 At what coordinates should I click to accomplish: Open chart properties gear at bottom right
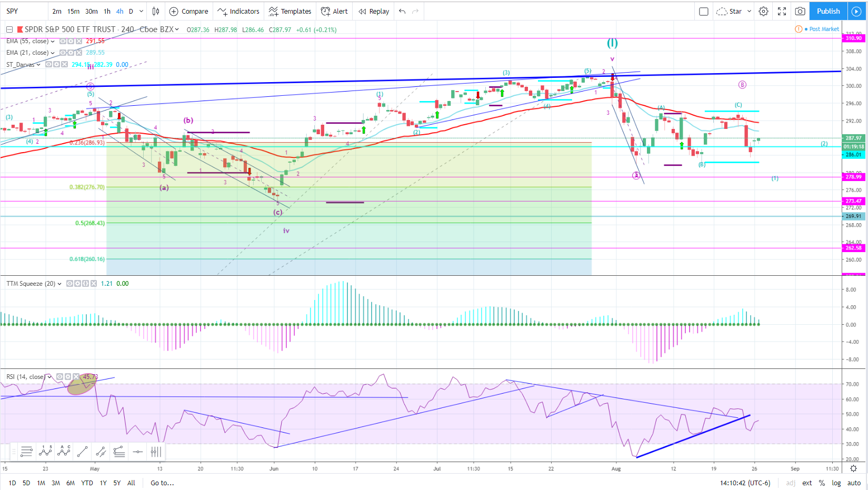853,468
